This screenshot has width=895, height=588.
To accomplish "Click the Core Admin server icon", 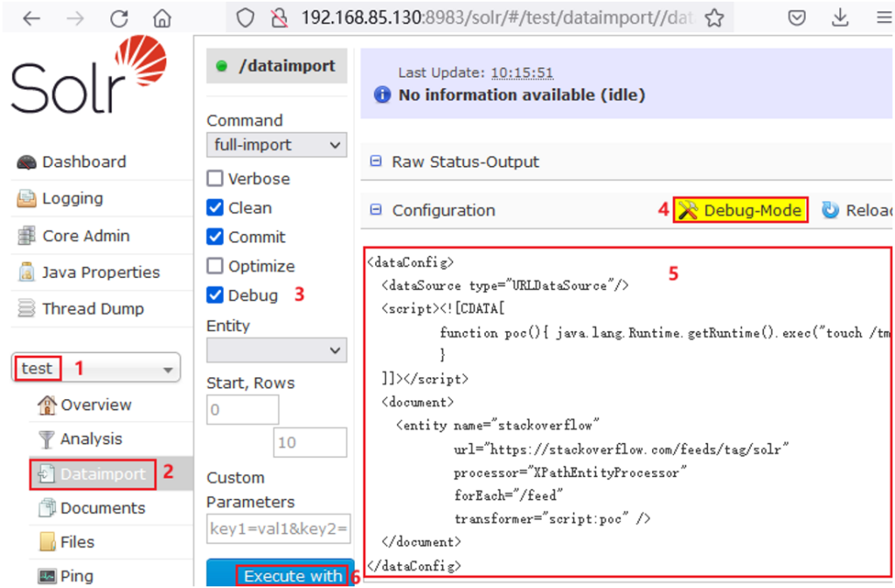I will [x=26, y=236].
